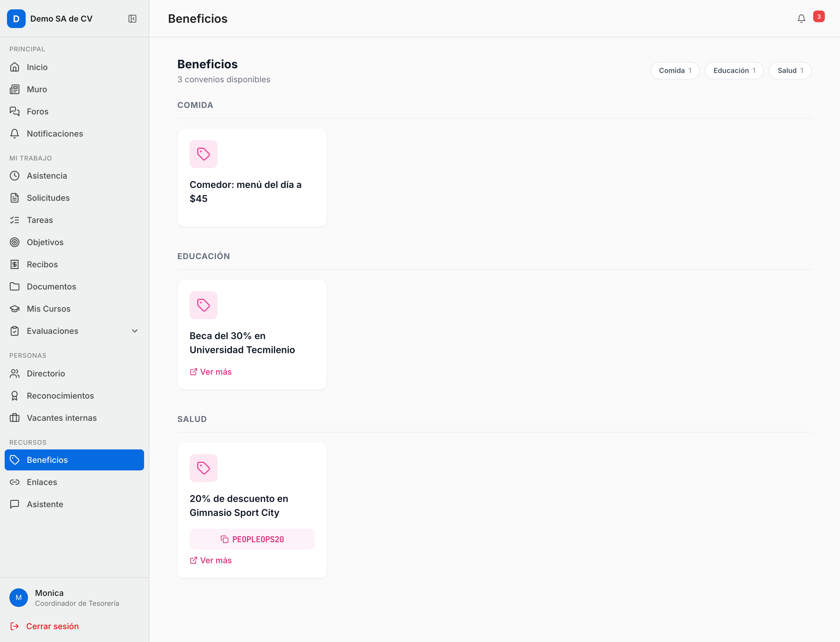Open Ver más for Tecmilenio scholarship
840x642 pixels.
[211, 372]
